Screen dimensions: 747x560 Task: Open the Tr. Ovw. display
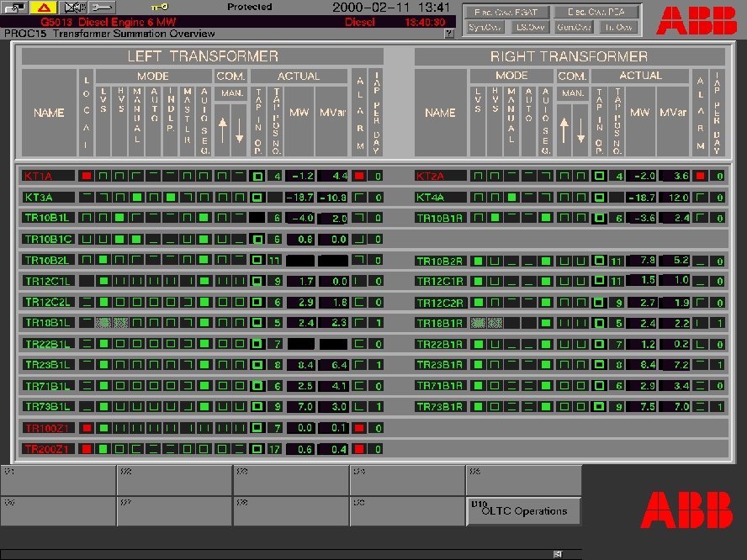618,27
